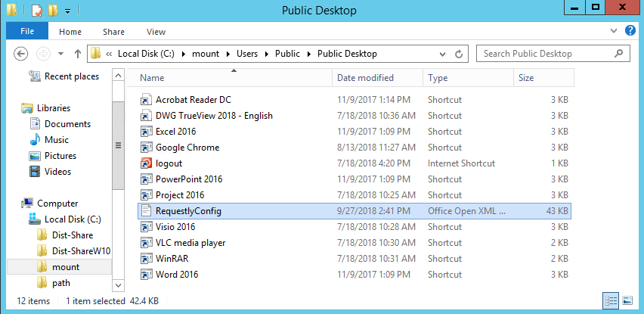Click the Back navigation arrow
This screenshot has width=644, height=314.
(20, 54)
